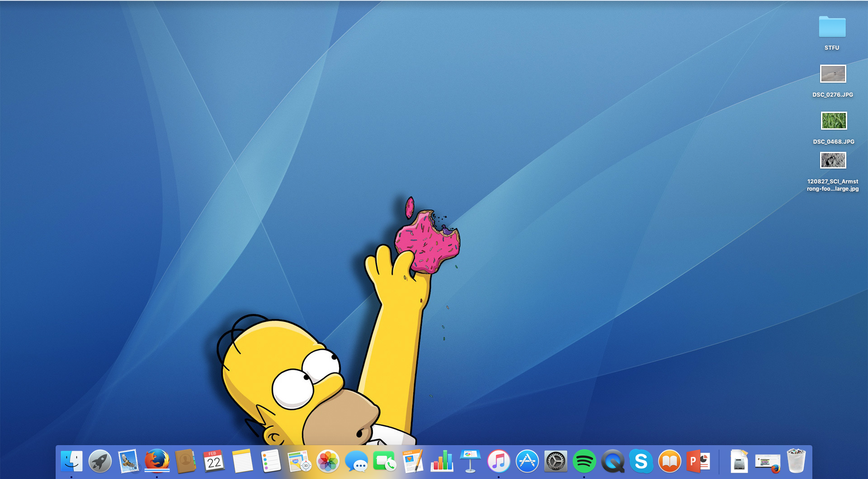Open the Mail stamp icon

click(x=128, y=461)
